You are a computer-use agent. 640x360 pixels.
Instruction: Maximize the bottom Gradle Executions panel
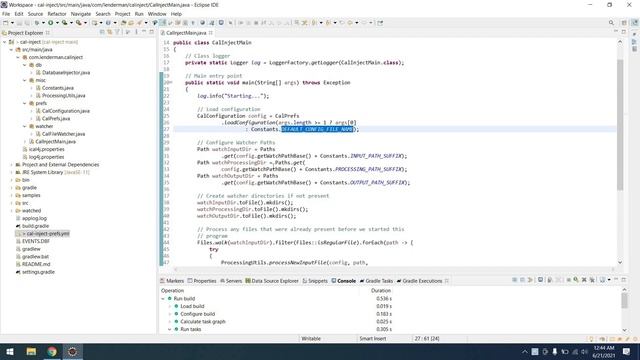624,280
